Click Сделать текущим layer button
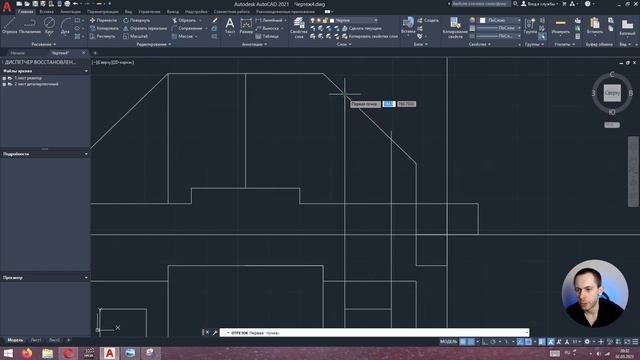This screenshot has height=360, width=640. (x=361, y=28)
